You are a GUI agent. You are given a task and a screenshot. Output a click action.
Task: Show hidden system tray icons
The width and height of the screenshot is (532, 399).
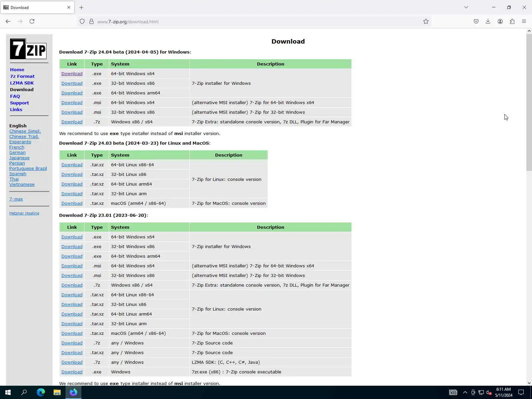tap(465, 392)
